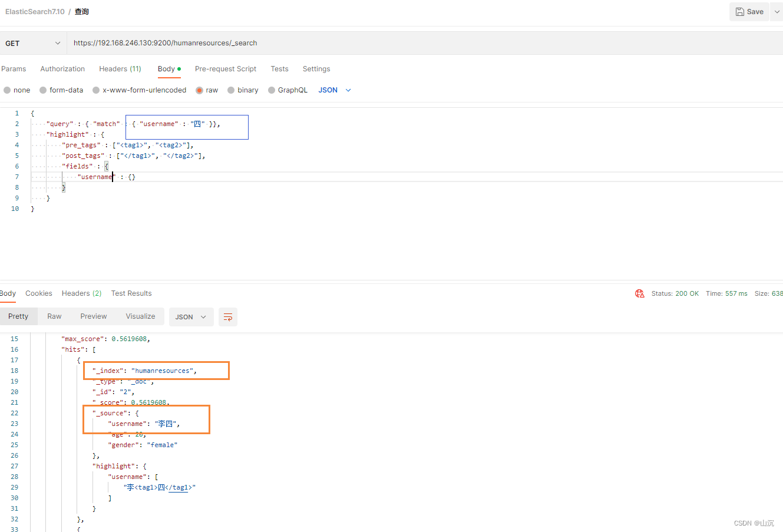Select the Visualize response view

[x=140, y=316]
